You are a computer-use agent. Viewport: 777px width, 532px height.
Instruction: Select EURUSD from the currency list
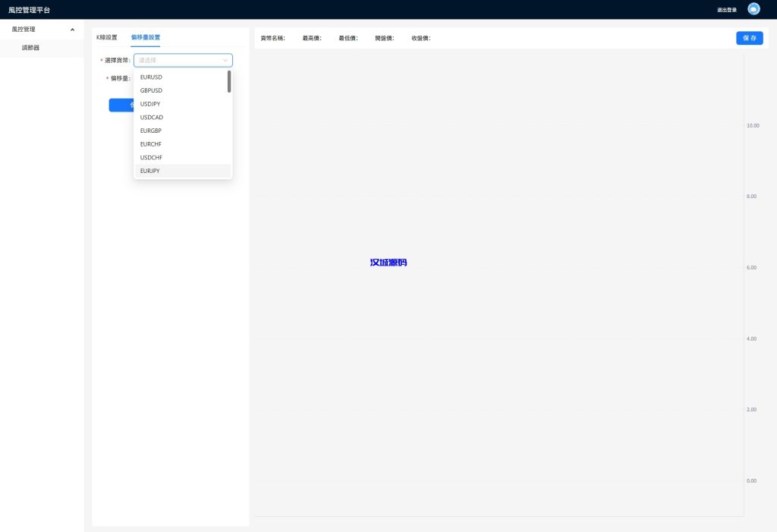(x=152, y=77)
